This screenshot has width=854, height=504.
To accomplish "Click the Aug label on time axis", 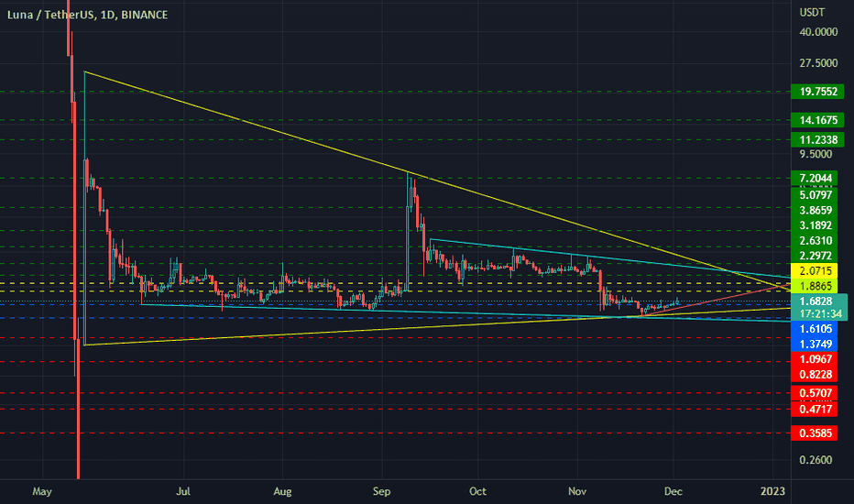I will tap(282, 491).
